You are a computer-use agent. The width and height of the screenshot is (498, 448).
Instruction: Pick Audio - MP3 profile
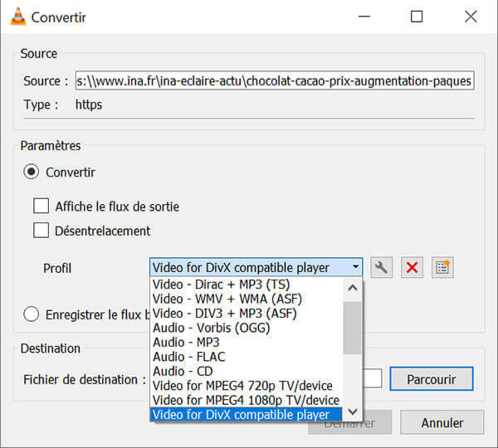(x=247, y=343)
